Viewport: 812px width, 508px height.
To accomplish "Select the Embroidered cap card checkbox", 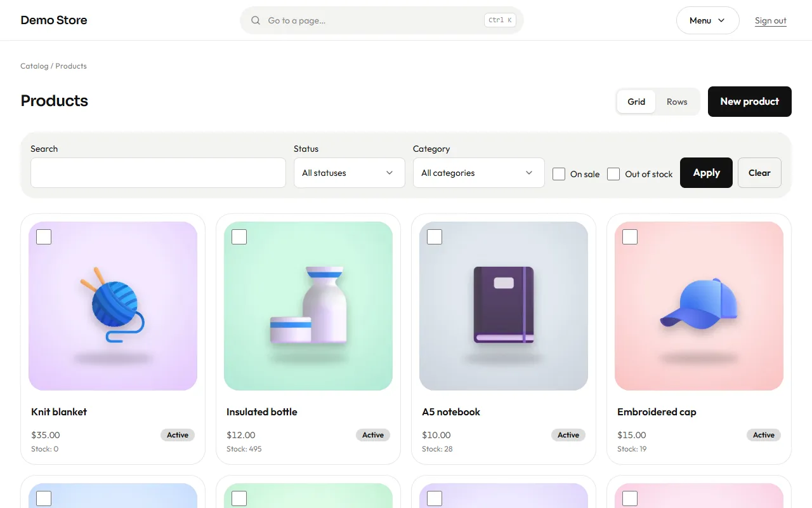I will [630, 237].
